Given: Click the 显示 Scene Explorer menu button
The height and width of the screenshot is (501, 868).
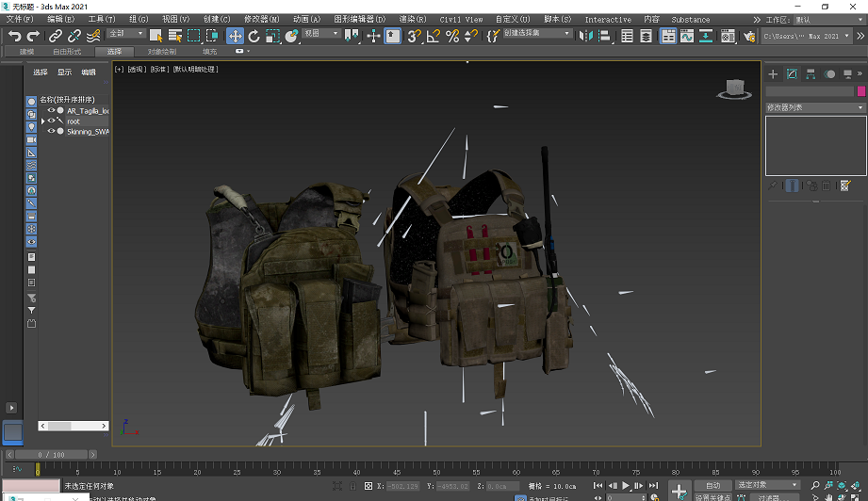Looking at the screenshot, I should point(64,72).
